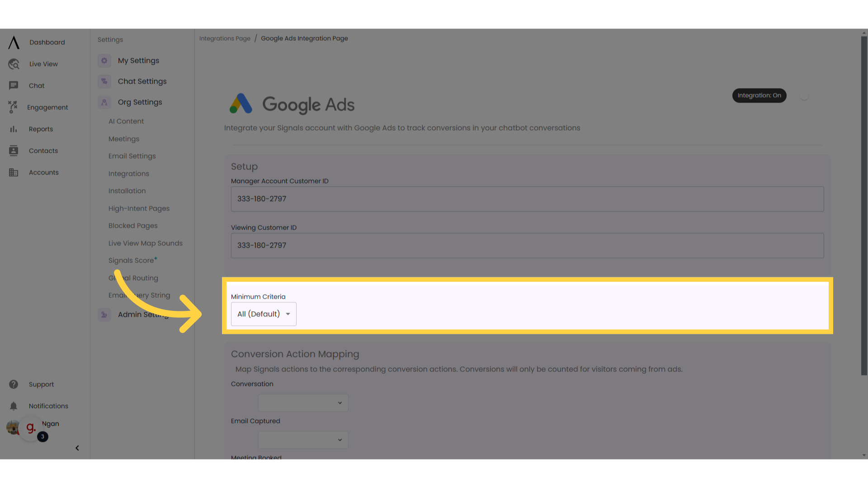The width and height of the screenshot is (868, 488).
Task: Click the Engagement icon in sidebar
Action: tap(13, 107)
